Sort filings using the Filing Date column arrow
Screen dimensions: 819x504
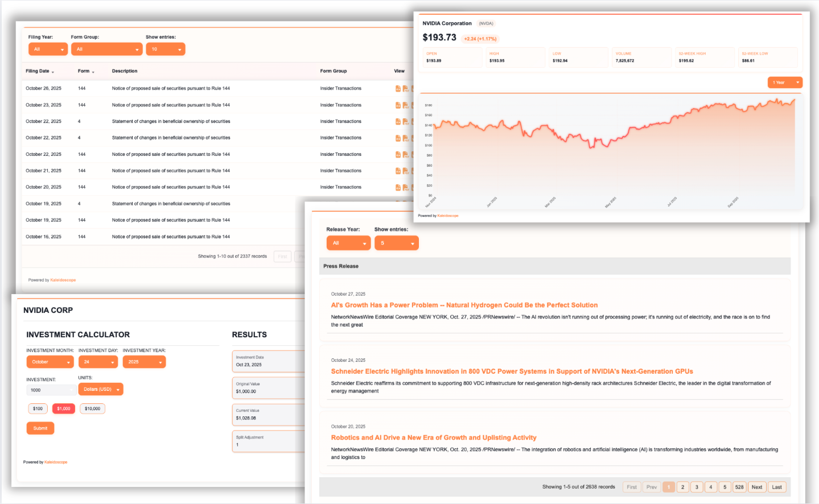(x=53, y=71)
